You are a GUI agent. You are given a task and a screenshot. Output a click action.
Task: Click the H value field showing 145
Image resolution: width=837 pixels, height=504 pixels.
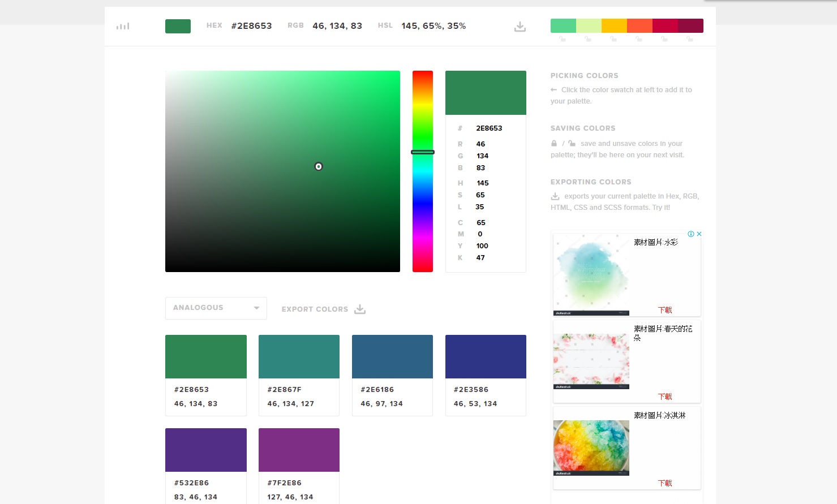coord(483,183)
